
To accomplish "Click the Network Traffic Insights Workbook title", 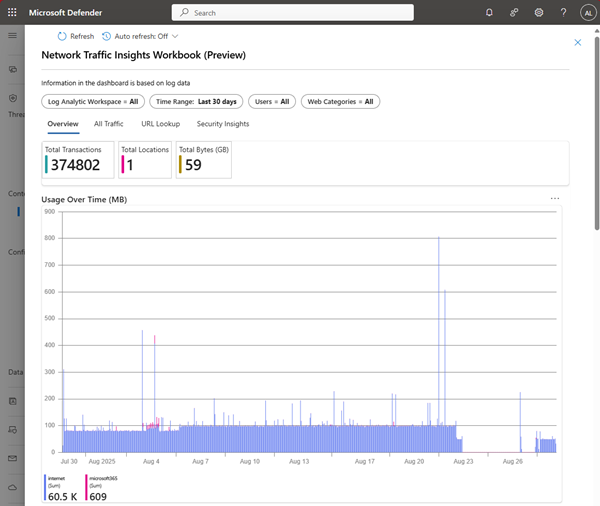I will click(x=143, y=55).
